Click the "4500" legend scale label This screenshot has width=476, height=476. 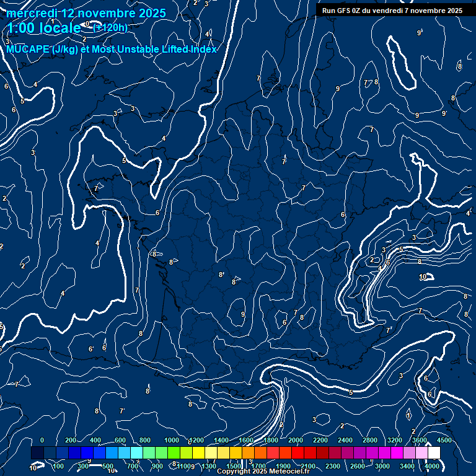point(444,440)
